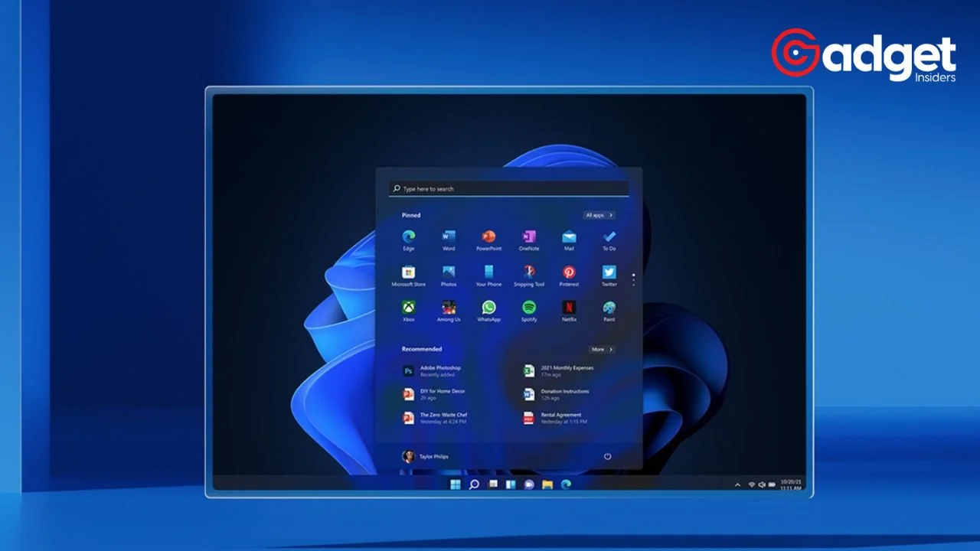Open Taylor Philips user account
The height and width of the screenshot is (551, 980).
click(x=426, y=456)
